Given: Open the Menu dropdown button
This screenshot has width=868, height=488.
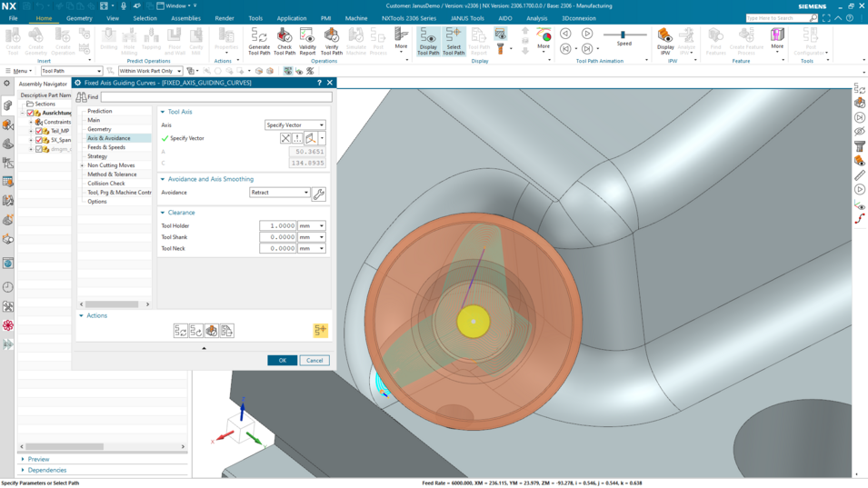Looking at the screenshot, I should [x=18, y=71].
